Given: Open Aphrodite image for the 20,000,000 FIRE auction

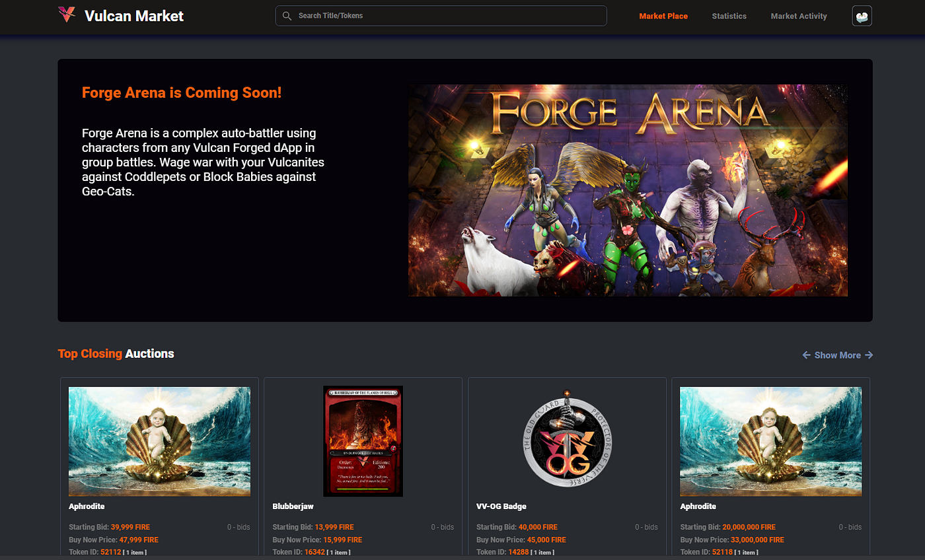Looking at the screenshot, I should coord(770,441).
